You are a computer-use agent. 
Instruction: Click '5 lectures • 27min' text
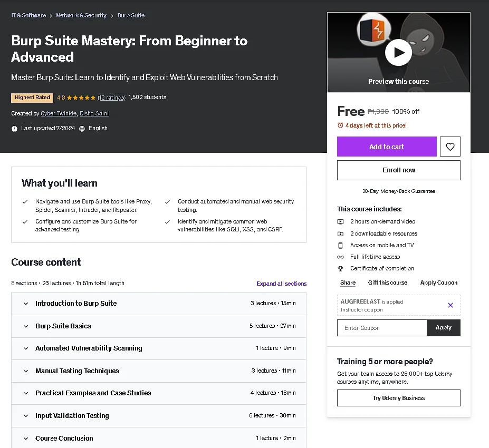click(x=272, y=326)
